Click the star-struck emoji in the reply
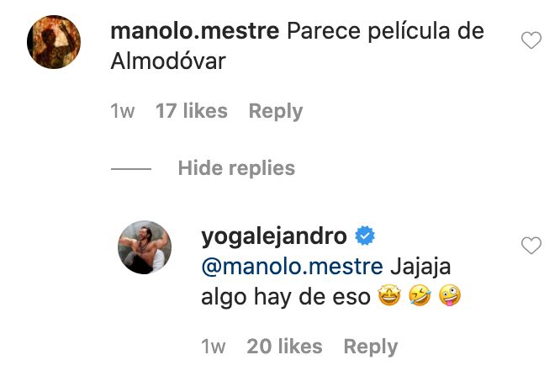Screen dimensions: 560x392 [x=389, y=295]
